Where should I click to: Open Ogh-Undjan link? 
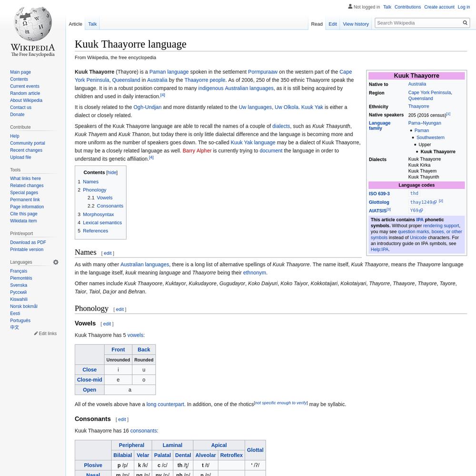(x=148, y=107)
